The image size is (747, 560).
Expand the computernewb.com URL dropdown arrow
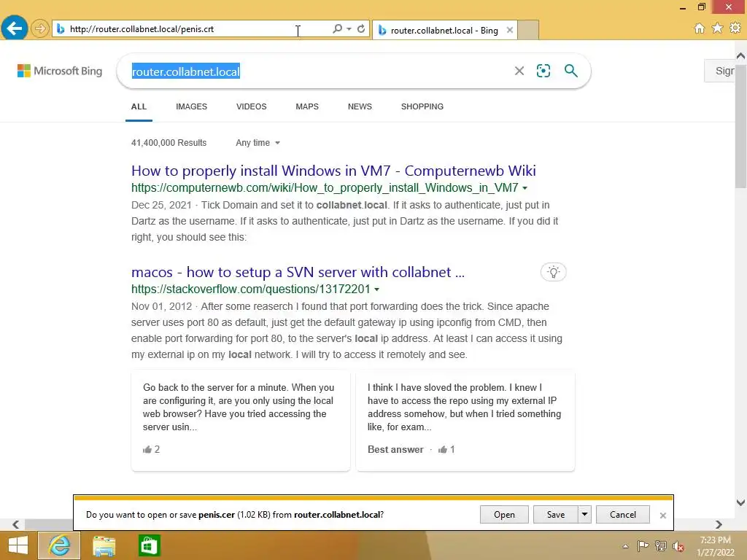tap(525, 188)
